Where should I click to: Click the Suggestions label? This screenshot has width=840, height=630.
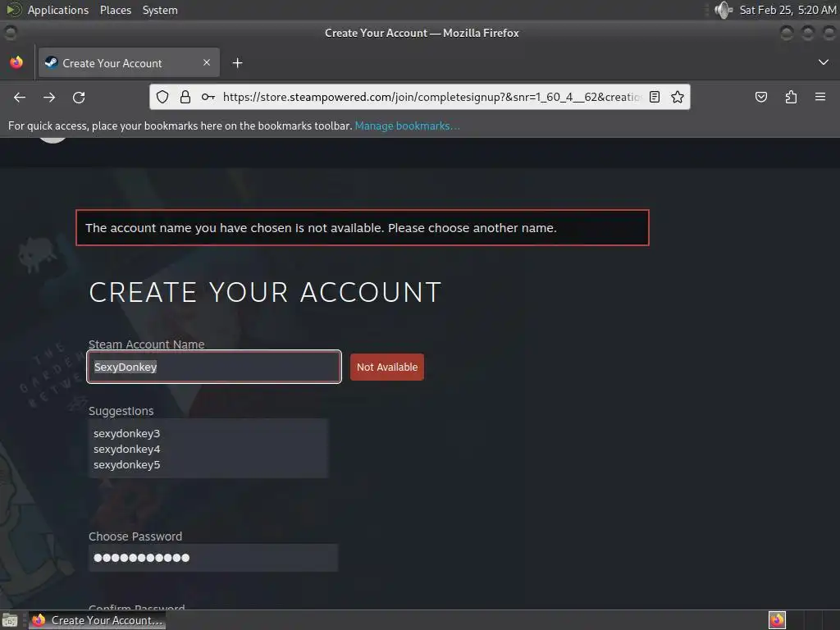(x=121, y=411)
